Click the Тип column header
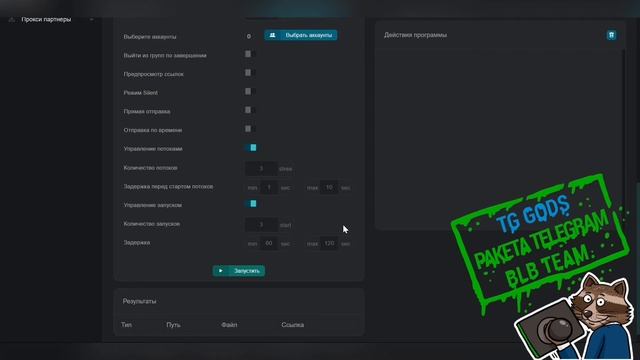The image size is (640, 360). [127, 325]
